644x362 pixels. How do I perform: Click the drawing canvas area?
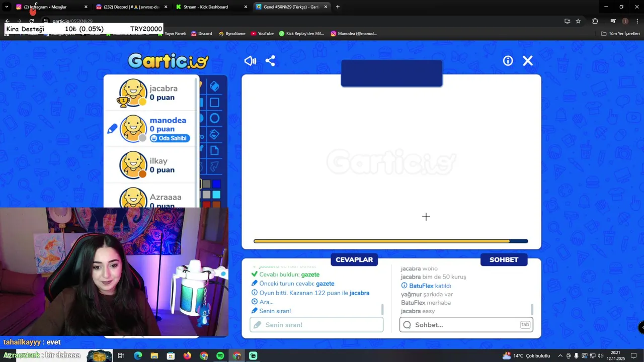coord(391,162)
